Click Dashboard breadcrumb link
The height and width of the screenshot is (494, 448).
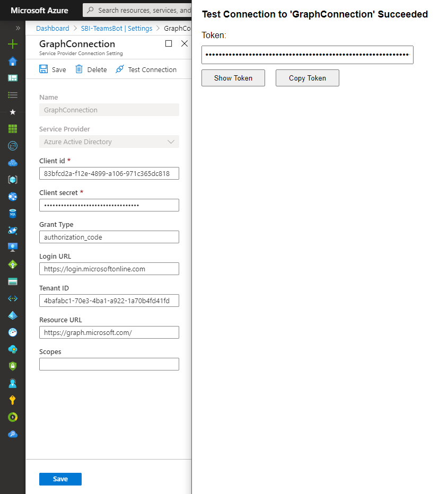(x=52, y=28)
